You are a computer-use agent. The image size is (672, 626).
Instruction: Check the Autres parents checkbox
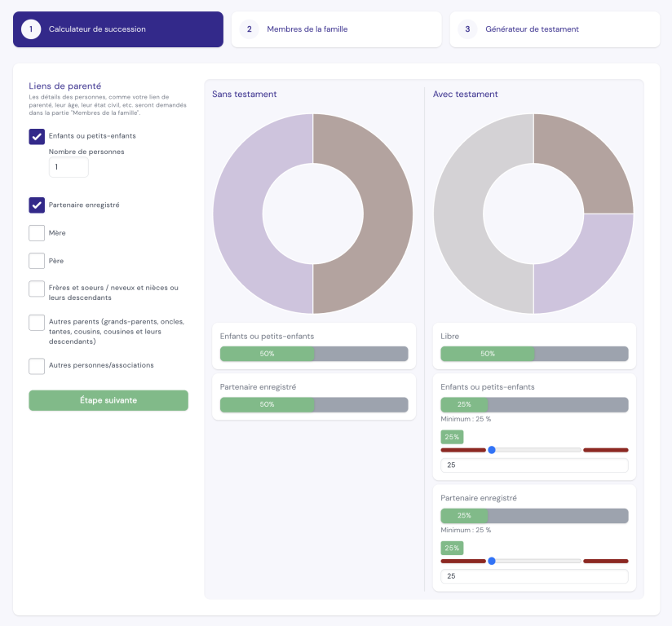point(37,323)
